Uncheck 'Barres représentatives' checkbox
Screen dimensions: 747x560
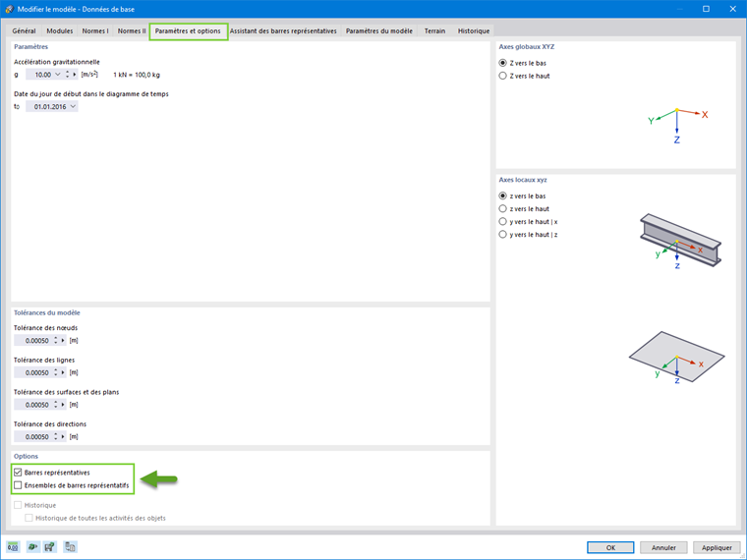tap(18, 473)
